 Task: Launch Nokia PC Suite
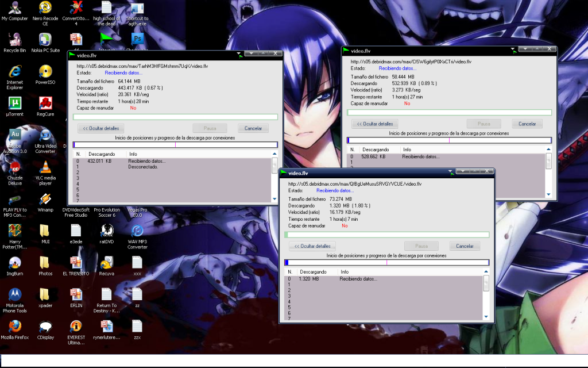point(45,43)
